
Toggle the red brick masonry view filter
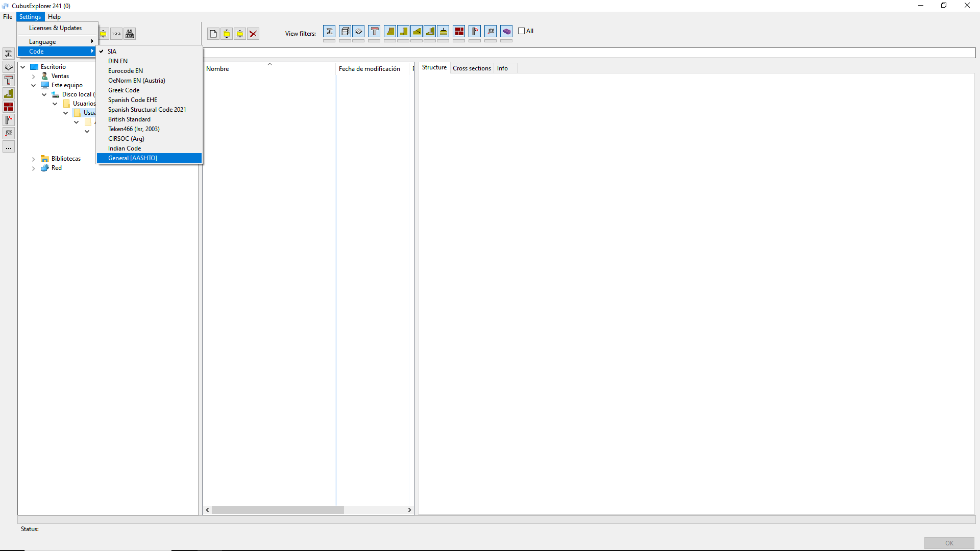pos(459,32)
